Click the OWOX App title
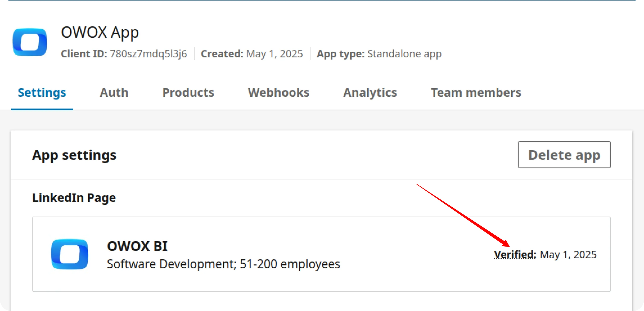This screenshot has height=311, width=644. pos(100,33)
